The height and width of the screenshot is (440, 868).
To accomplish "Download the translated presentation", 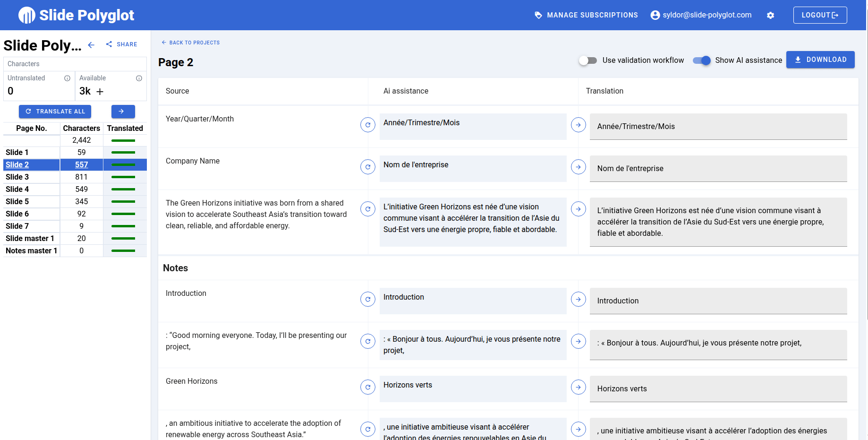I will coord(820,60).
